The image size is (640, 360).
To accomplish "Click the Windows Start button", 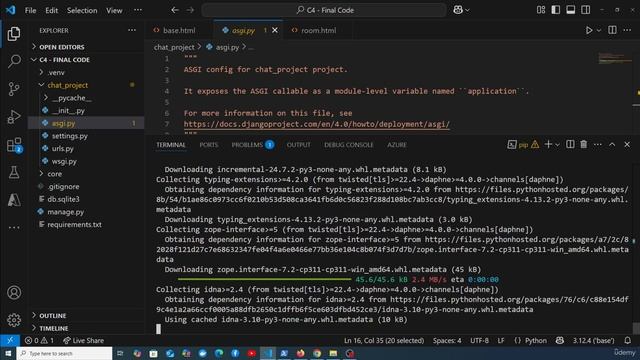I will pos(8,353).
